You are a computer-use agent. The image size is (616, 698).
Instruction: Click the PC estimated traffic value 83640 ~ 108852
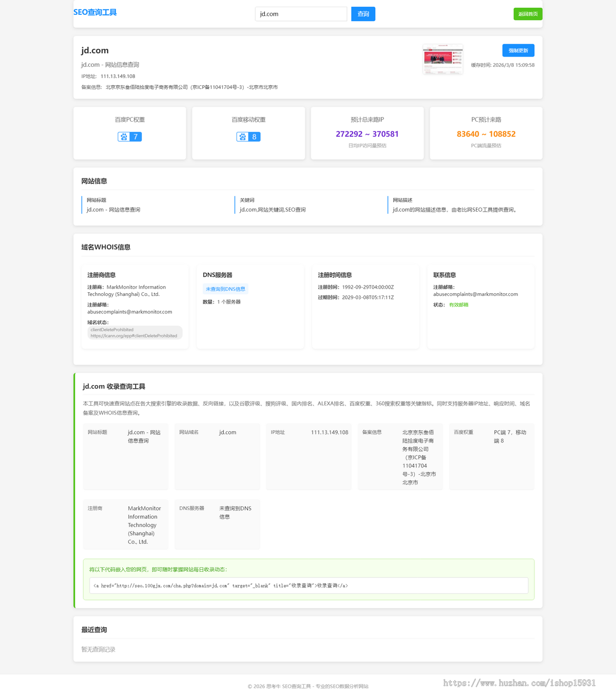486,134
